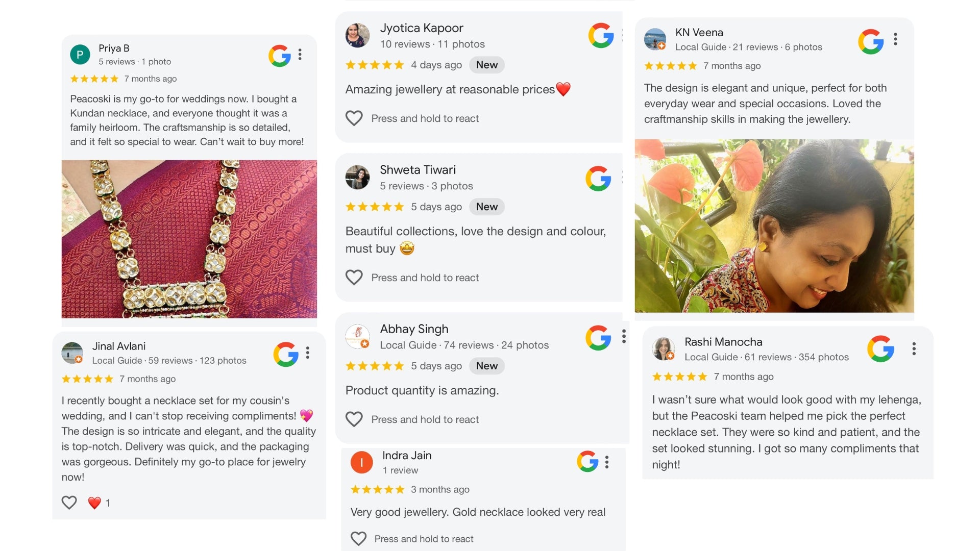Open the Kundan necklace photo

189,239
